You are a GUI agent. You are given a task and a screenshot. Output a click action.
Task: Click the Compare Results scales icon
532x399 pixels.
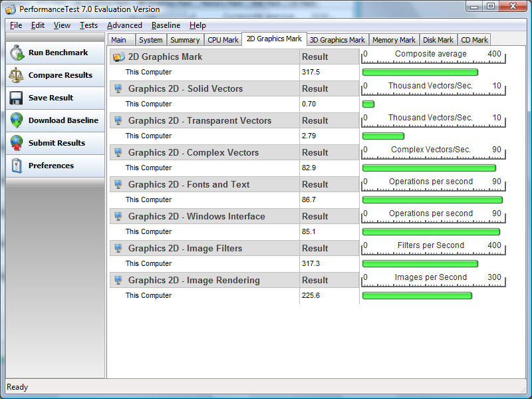tap(17, 75)
